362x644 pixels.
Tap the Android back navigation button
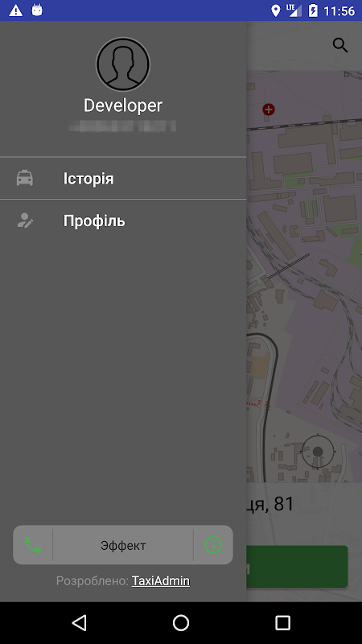(79, 622)
